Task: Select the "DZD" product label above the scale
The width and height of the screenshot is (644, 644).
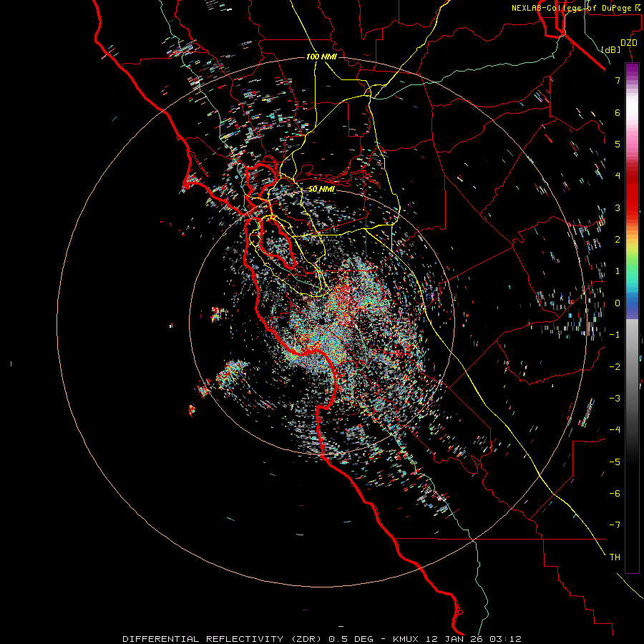Action: (x=629, y=43)
